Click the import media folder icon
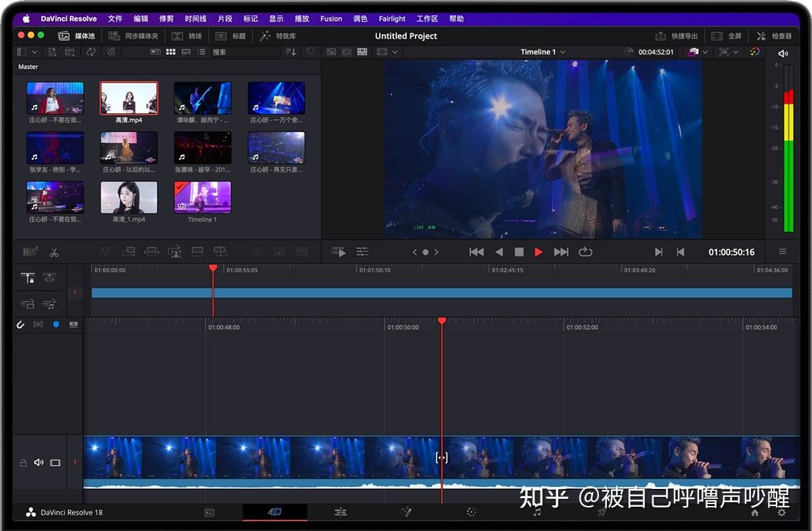Screen dimensions: 812x531 (69, 52)
